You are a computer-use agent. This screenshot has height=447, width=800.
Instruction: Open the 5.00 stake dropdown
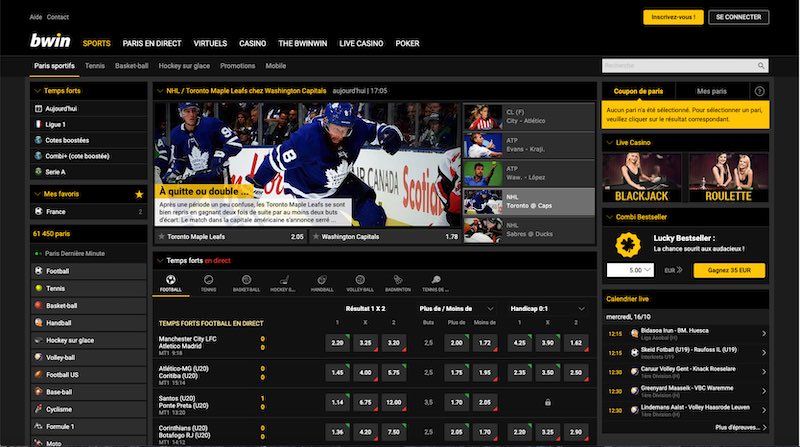pos(630,270)
